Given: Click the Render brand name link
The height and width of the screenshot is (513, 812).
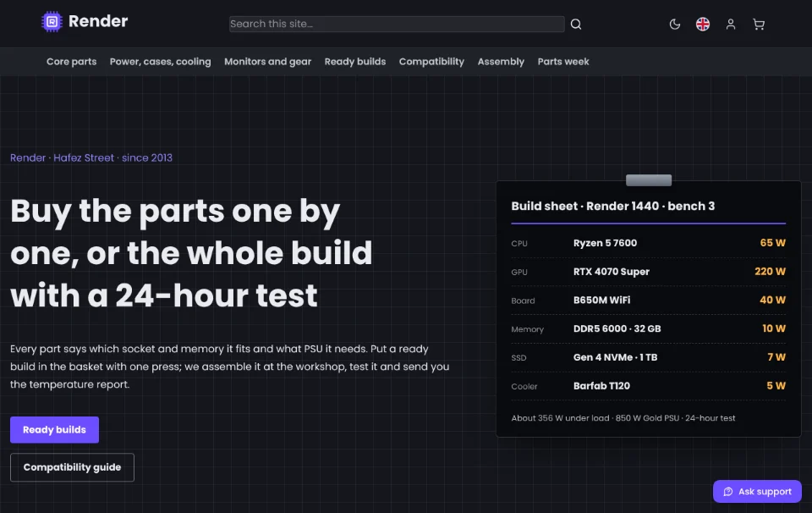Looking at the screenshot, I should (x=98, y=21).
